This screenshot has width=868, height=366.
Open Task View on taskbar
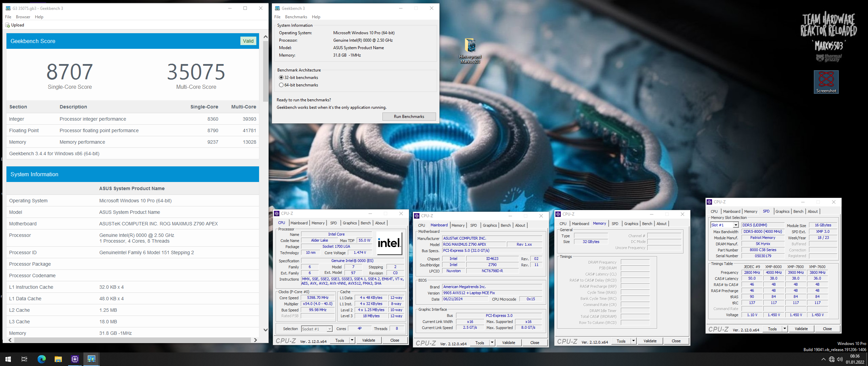(x=24, y=359)
